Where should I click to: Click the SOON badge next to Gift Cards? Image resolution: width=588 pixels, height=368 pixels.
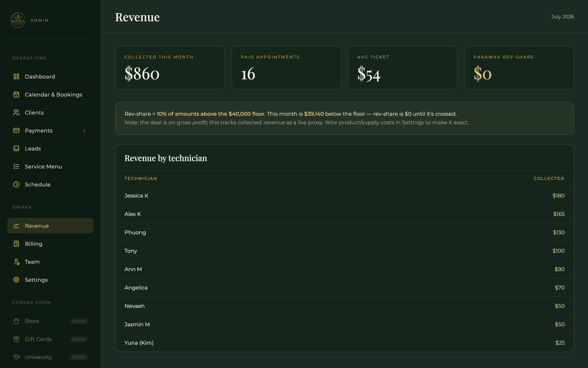[79, 339]
